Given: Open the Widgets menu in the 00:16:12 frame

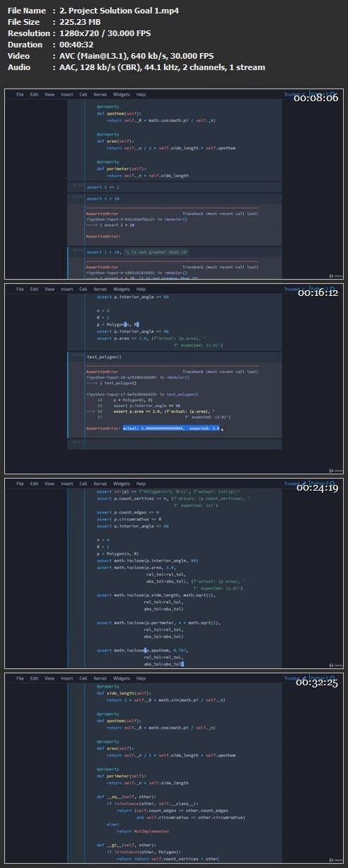Looking at the screenshot, I should point(122,289).
